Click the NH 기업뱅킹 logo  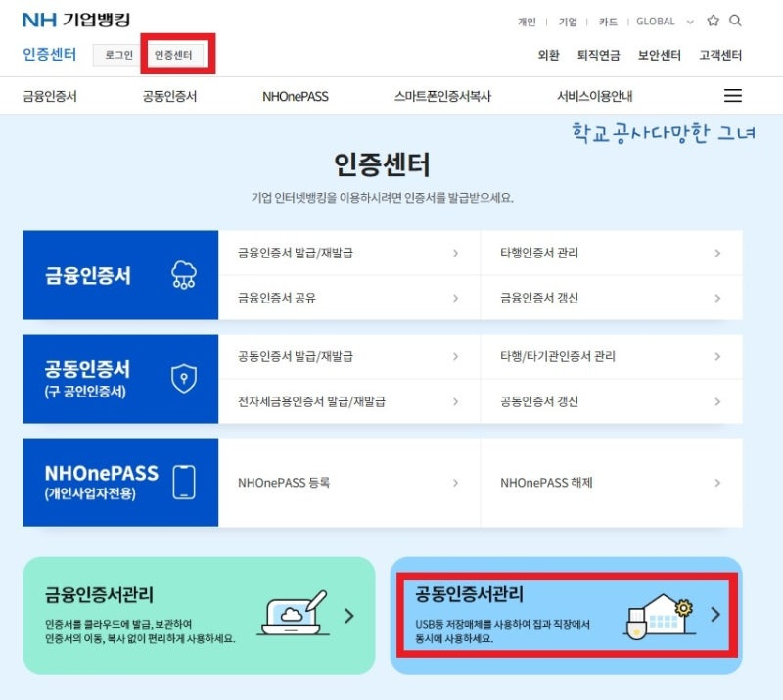pyautogui.click(x=76, y=20)
